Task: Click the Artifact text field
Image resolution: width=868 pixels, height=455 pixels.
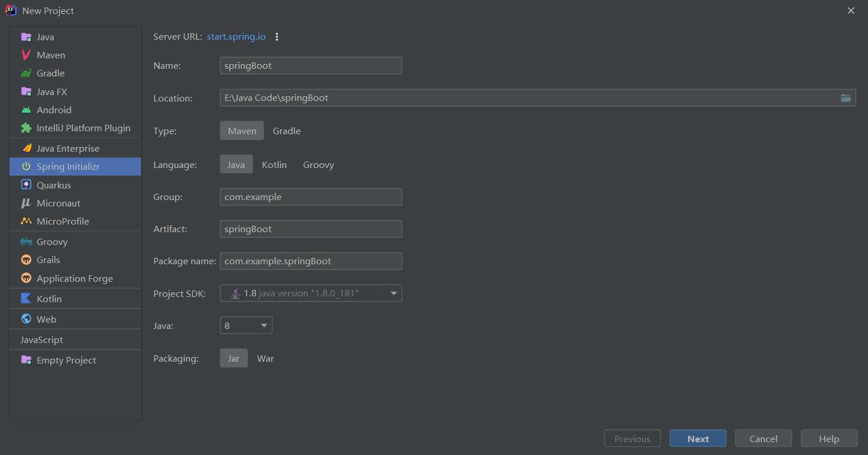Action: coord(311,229)
